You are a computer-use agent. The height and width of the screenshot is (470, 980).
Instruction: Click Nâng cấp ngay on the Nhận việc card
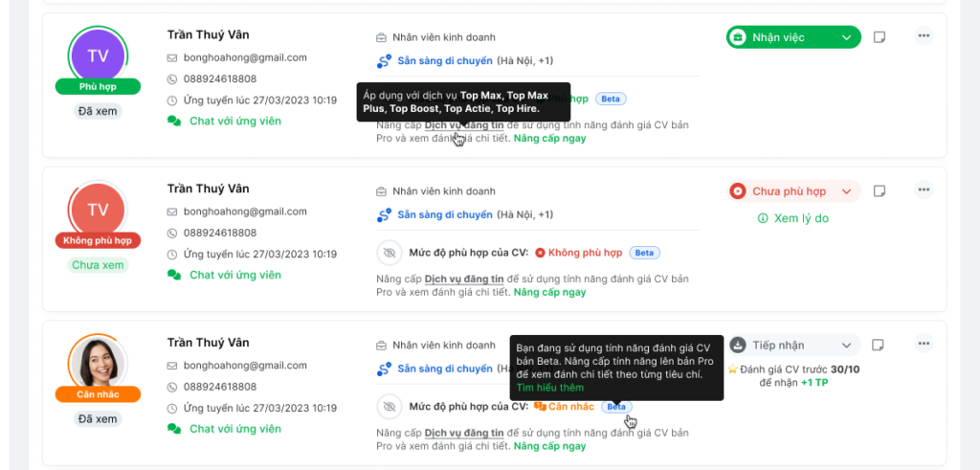(550, 138)
